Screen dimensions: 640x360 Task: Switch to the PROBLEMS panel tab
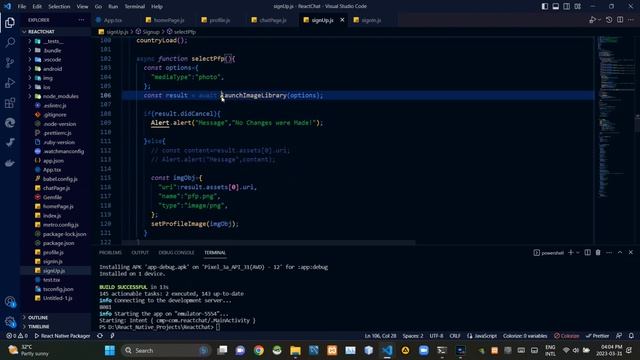tap(110, 253)
